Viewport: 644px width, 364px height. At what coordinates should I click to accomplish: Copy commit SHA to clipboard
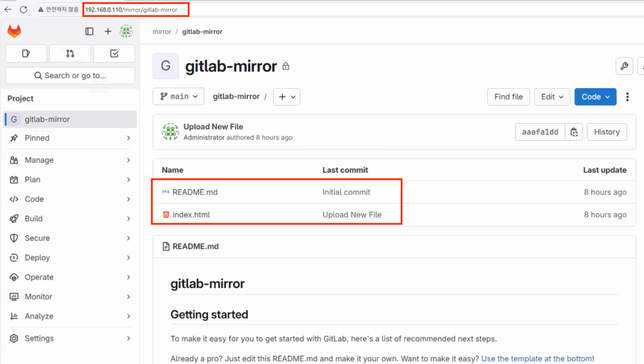(574, 132)
